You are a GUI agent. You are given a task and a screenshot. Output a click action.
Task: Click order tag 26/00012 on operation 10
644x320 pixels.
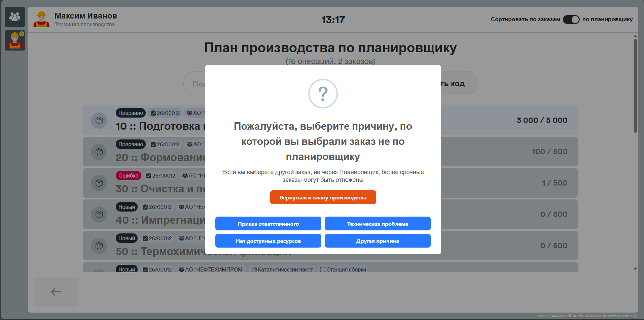click(x=165, y=113)
